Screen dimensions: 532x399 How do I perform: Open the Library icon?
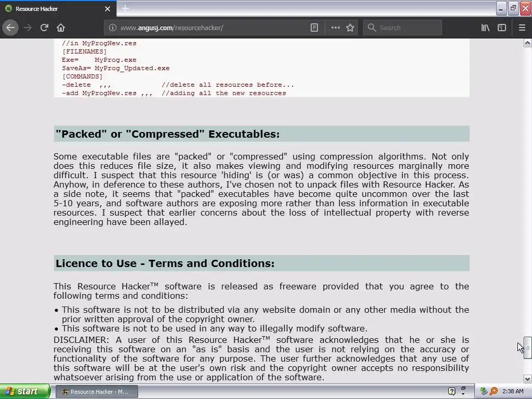point(485,28)
